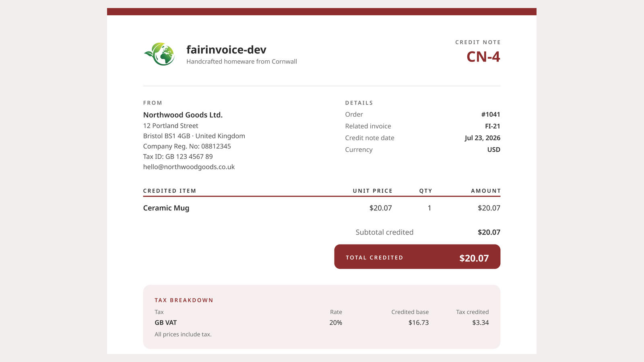Viewport: 644px width, 362px height.
Task: Click related invoice FI-21
Action: coord(493,126)
